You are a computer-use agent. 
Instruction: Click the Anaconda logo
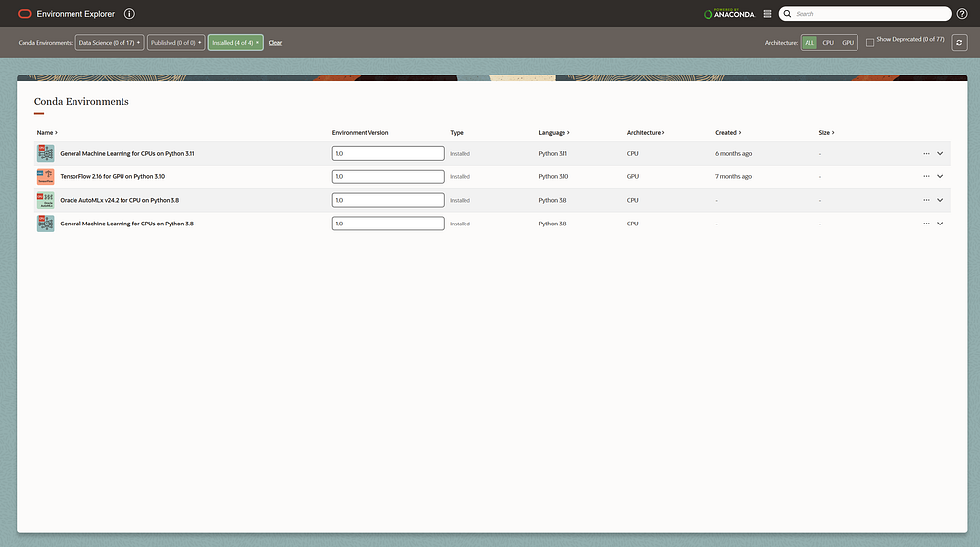coord(729,13)
